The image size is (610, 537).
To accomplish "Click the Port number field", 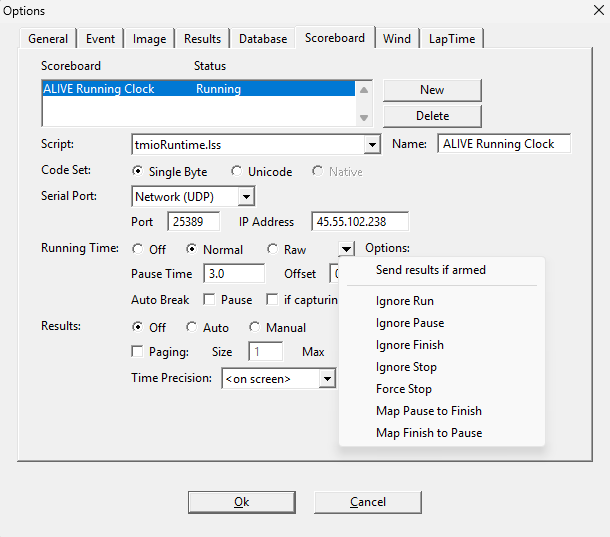I will tap(194, 222).
